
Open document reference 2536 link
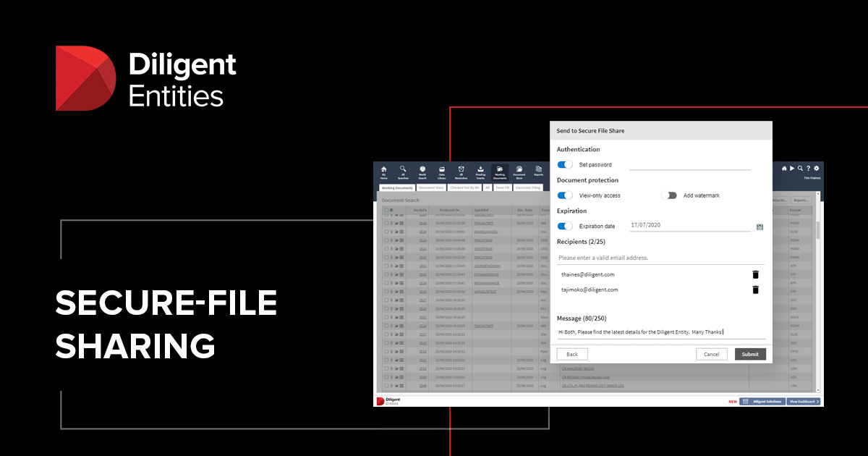pyautogui.click(x=423, y=232)
